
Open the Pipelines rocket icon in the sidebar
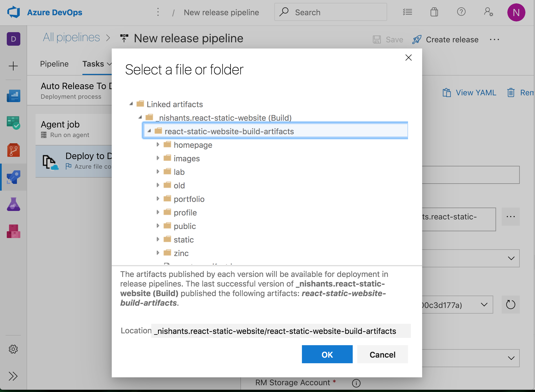click(x=14, y=177)
